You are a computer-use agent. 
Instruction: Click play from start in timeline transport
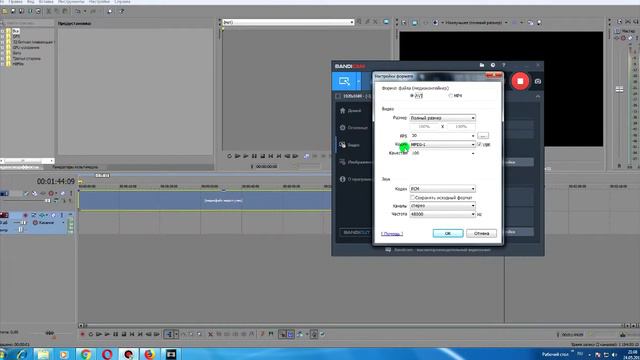[99, 334]
